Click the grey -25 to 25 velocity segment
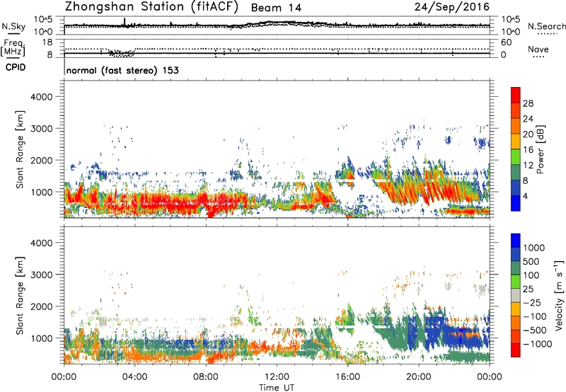The height and width of the screenshot is (392, 566). tap(516, 295)
